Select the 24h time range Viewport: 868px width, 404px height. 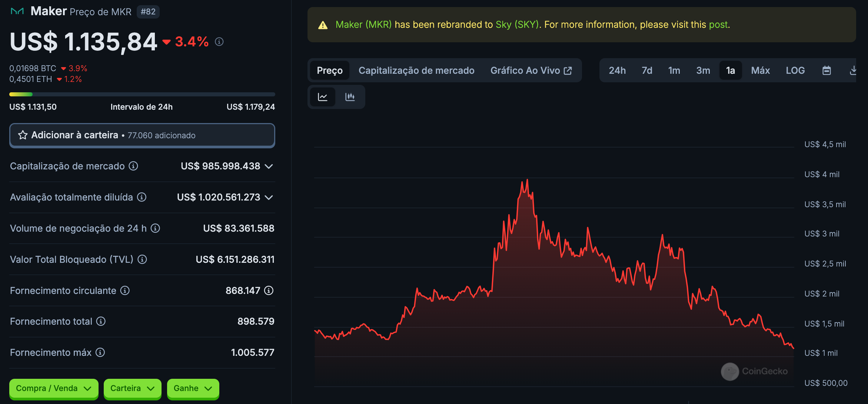click(617, 70)
